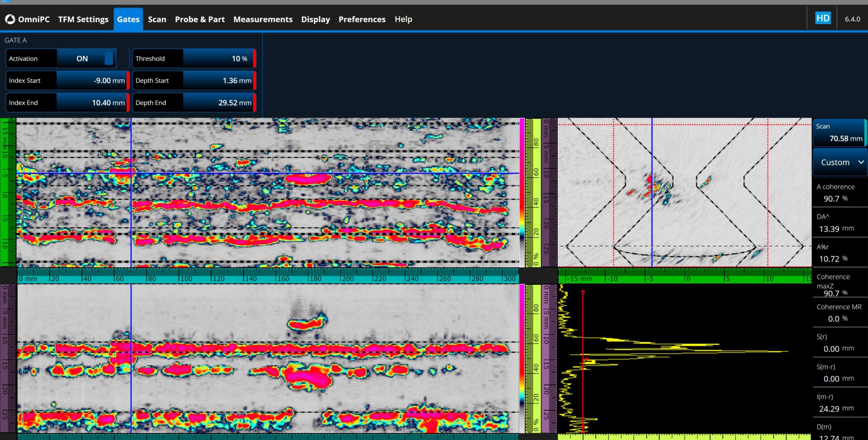868x440 pixels.
Task: Open the TFM Settings tab
Action: (x=83, y=19)
